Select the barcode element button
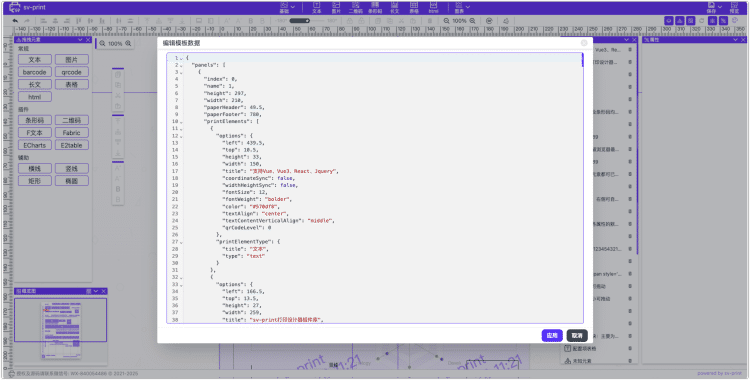The image size is (750, 380). click(x=34, y=72)
